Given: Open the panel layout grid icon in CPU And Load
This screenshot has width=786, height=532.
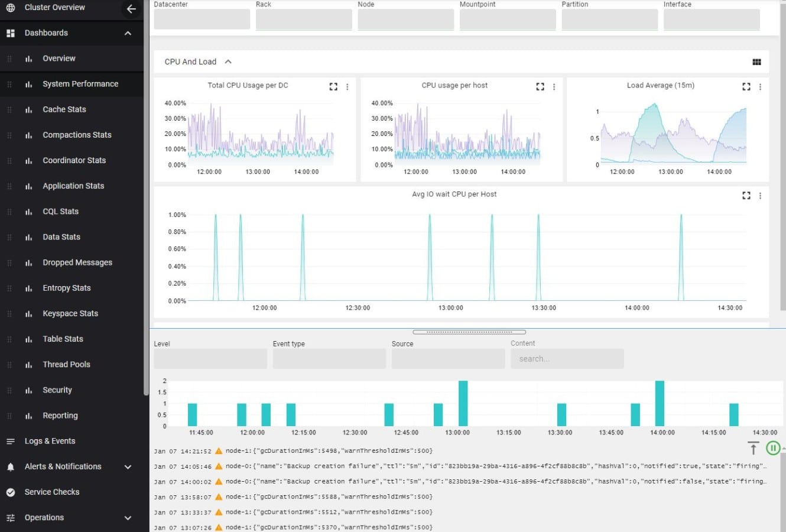Looking at the screenshot, I should [x=757, y=61].
